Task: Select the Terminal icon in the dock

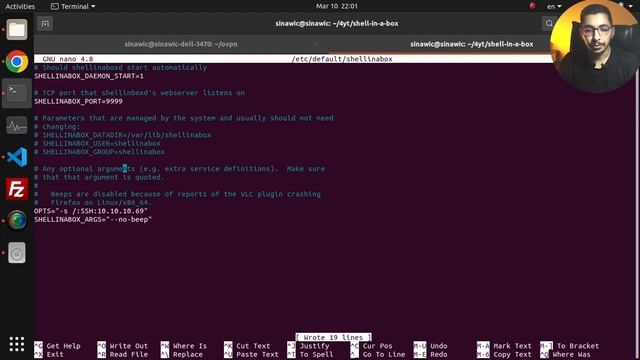Action: (17, 93)
